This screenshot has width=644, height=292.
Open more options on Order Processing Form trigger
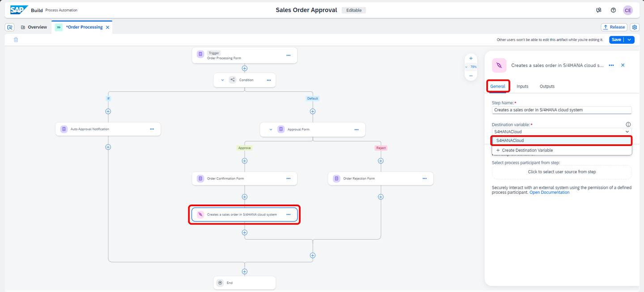coord(288,55)
